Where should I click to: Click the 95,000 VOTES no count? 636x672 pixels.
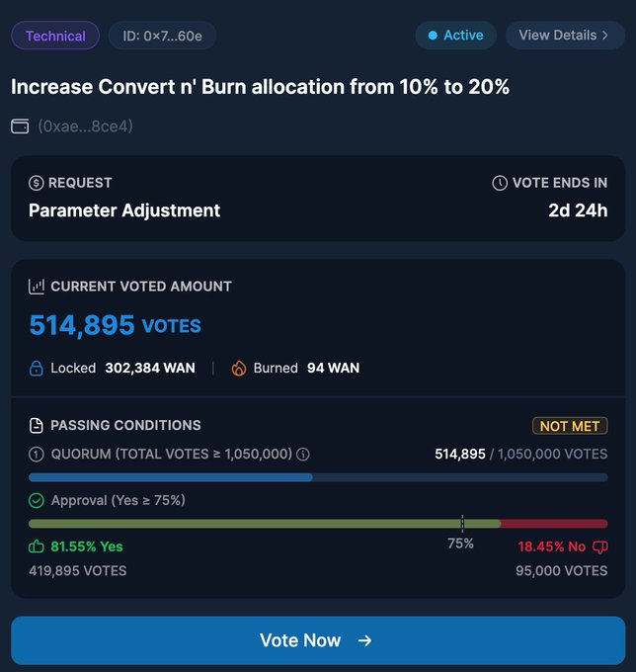(562, 571)
